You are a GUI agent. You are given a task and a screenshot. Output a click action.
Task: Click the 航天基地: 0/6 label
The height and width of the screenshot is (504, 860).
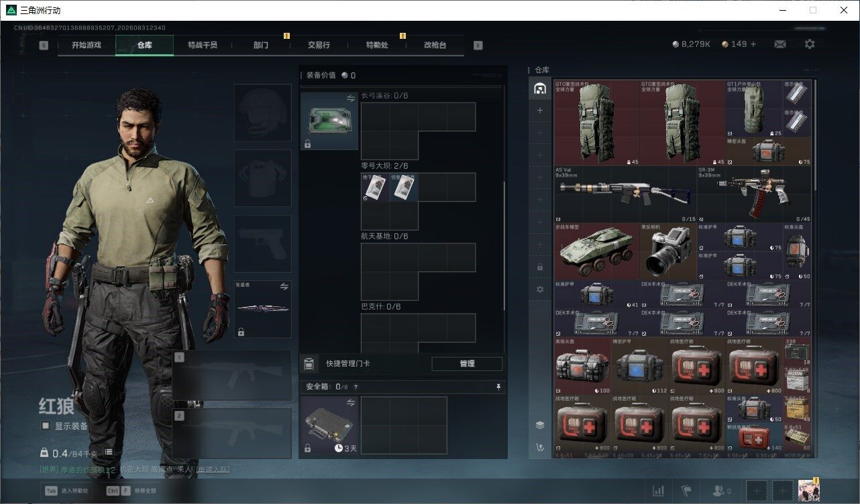(x=384, y=237)
